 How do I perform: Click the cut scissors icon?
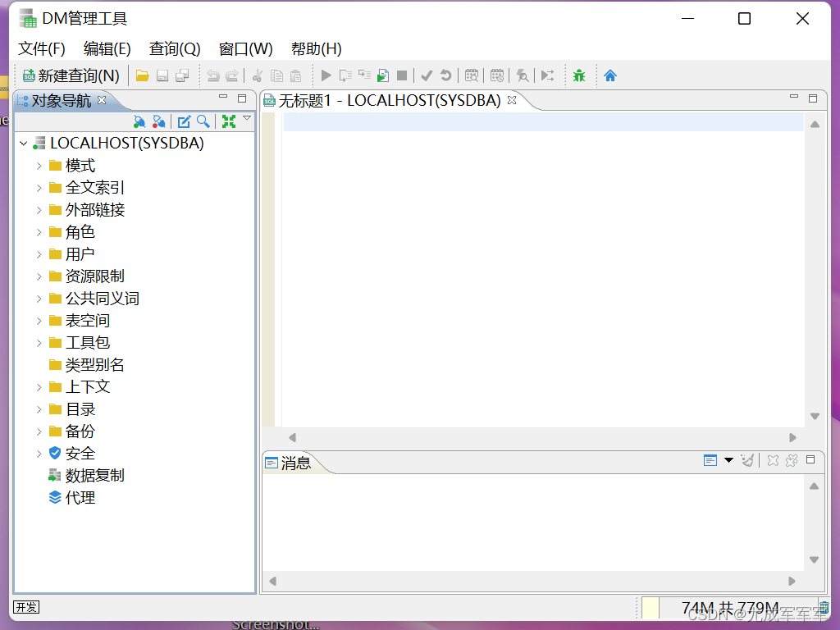(x=257, y=75)
